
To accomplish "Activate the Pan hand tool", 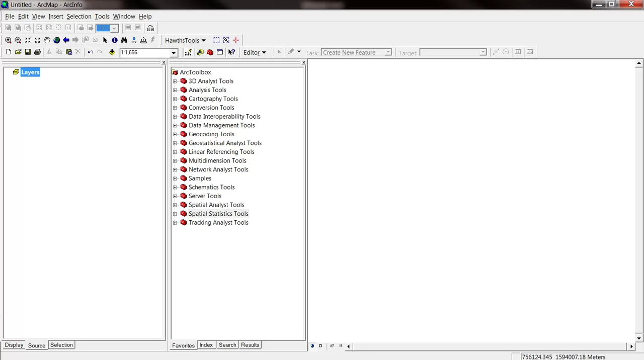I will (47, 40).
